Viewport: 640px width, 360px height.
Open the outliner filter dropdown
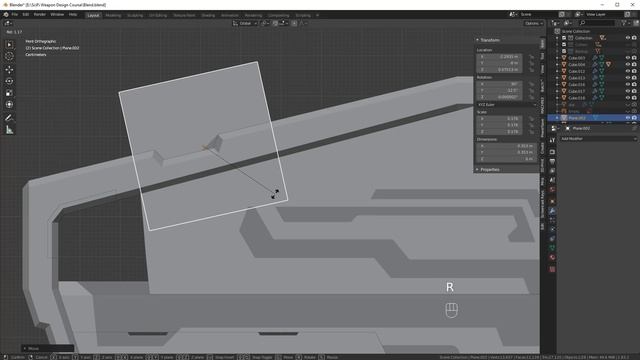[625, 23]
